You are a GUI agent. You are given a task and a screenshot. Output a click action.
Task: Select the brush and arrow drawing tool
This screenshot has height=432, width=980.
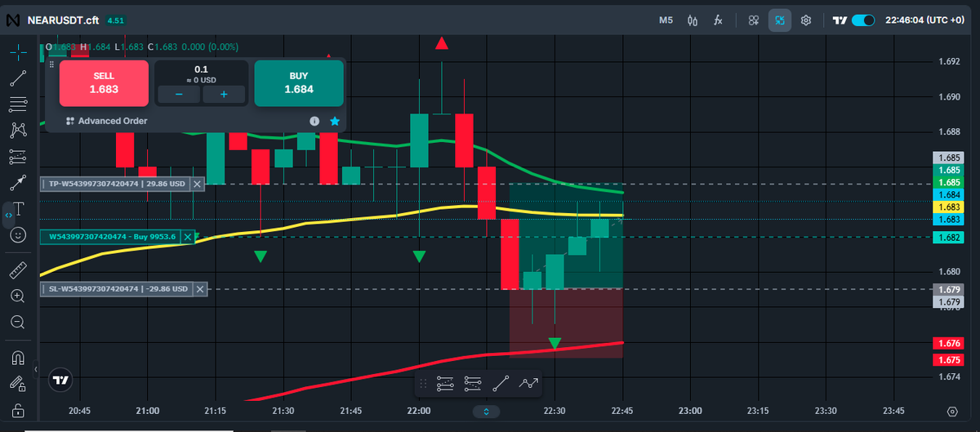coord(17,182)
